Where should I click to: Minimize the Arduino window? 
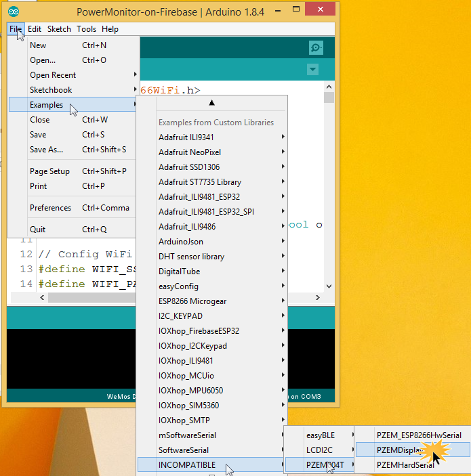[x=278, y=11]
